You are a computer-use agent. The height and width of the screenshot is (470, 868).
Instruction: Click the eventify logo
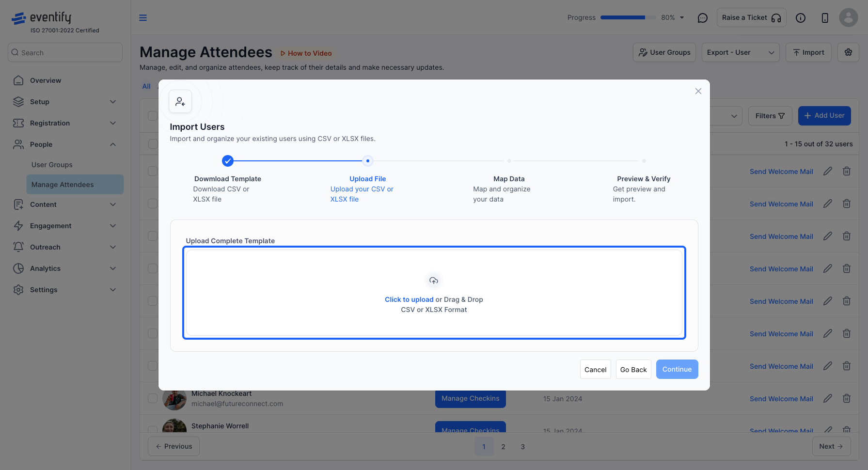pyautogui.click(x=42, y=18)
